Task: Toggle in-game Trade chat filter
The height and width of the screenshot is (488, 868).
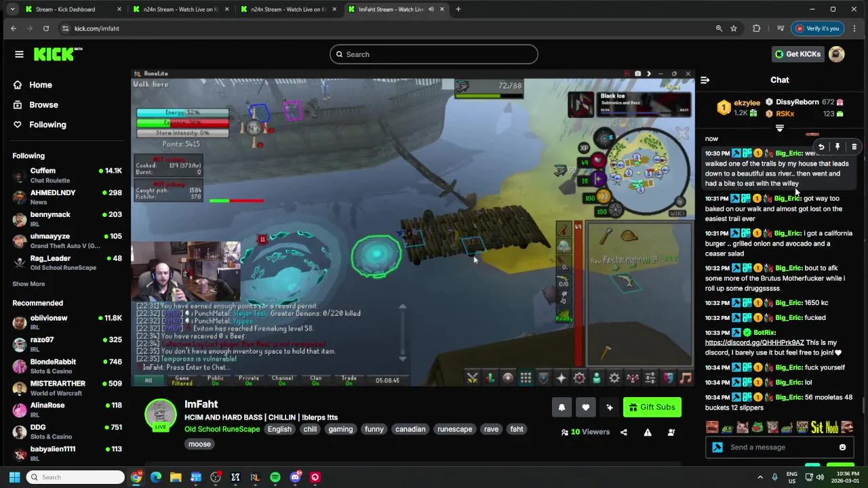Action: tap(349, 380)
